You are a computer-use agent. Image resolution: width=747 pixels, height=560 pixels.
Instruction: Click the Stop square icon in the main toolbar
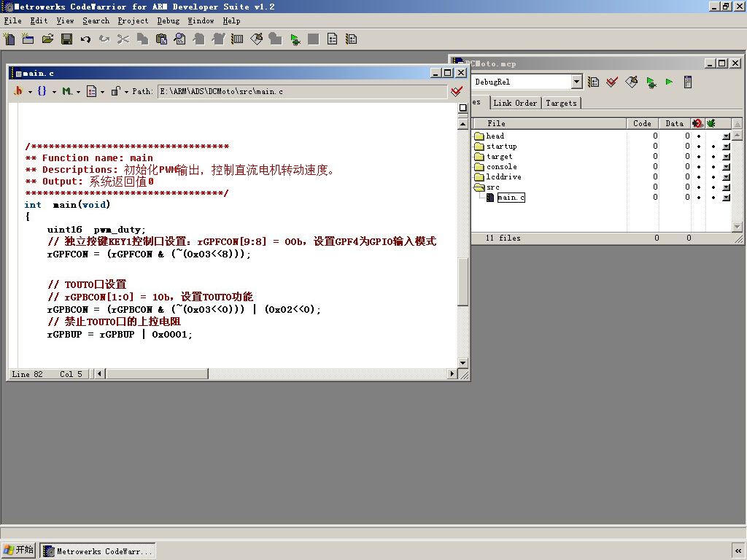click(314, 39)
